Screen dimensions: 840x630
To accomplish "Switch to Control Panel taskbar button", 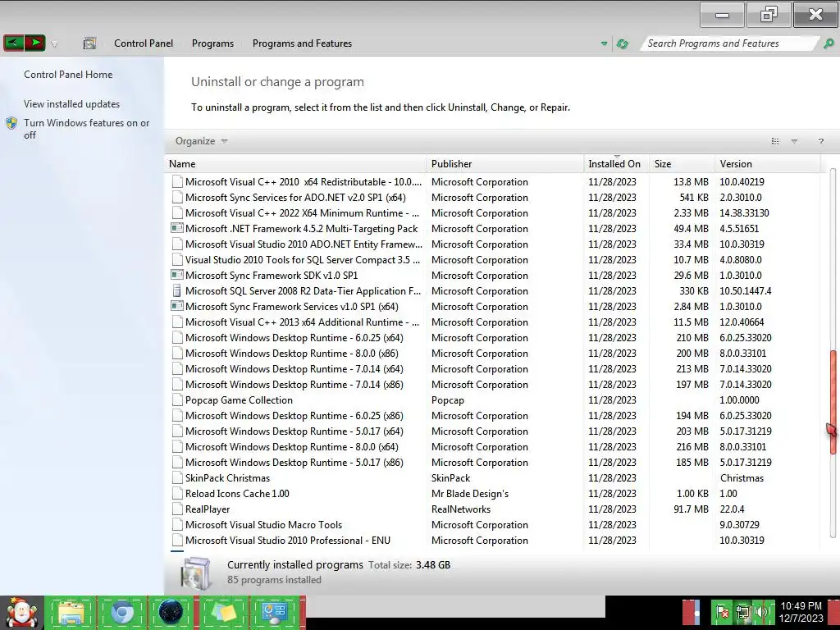I will 274,612.
